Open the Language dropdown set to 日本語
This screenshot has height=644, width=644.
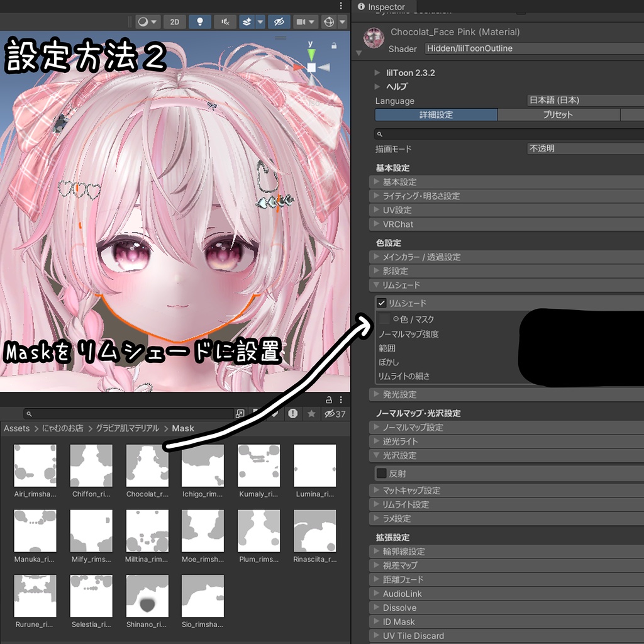(585, 100)
